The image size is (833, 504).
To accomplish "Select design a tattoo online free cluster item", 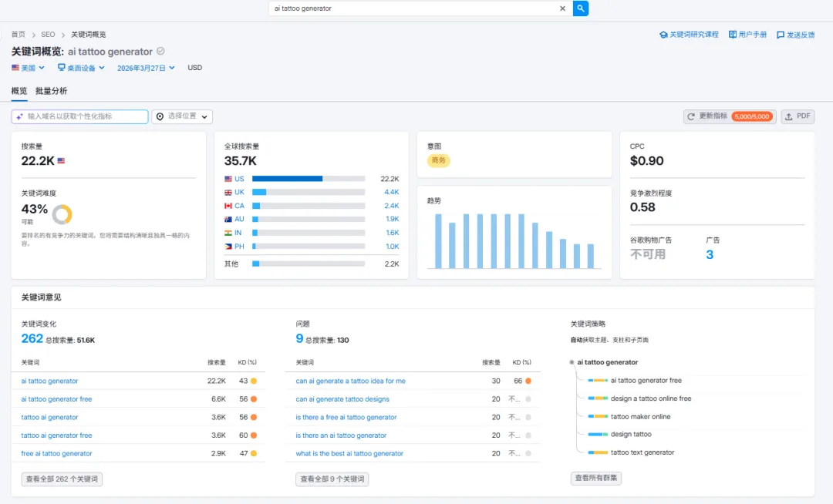I will (651, 398).
